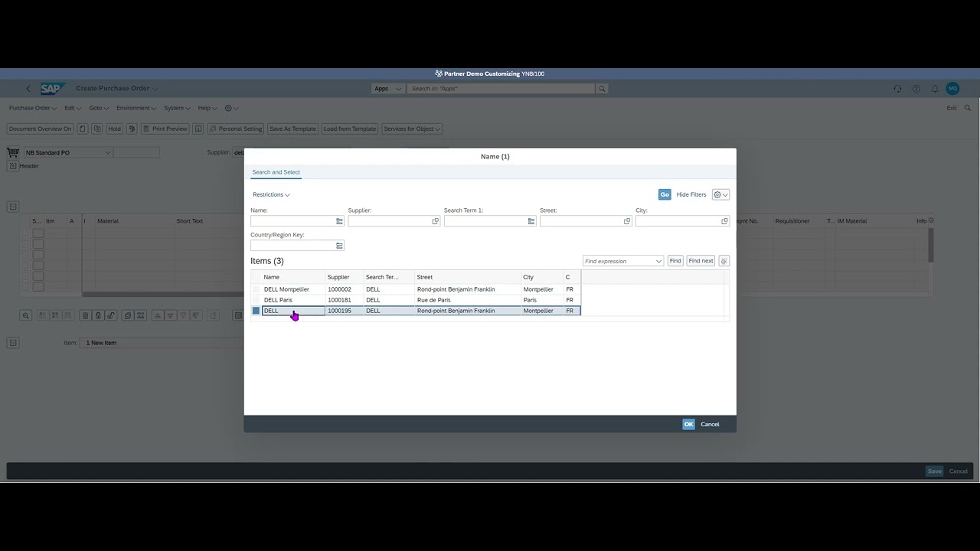Select the supplier number 1000002 cell
Image resolution: width=980 pixels, height=551 pixels.
tap(344, 289)
